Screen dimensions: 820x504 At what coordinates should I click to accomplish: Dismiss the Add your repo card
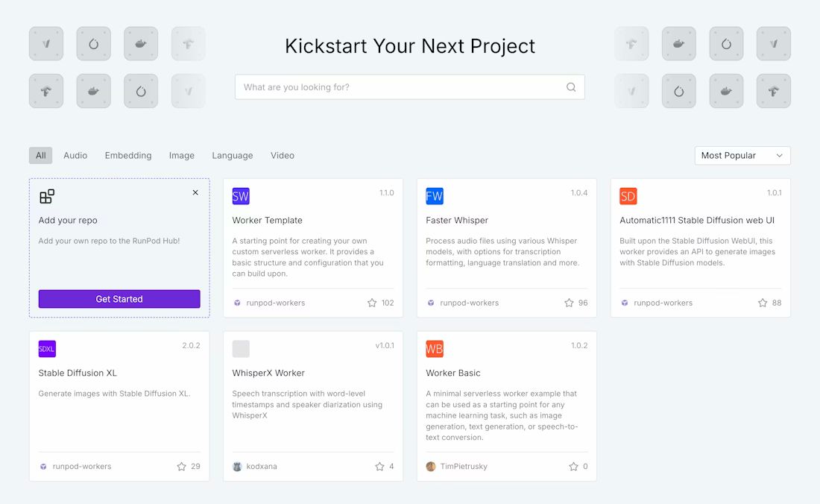[x=195, y=192]
